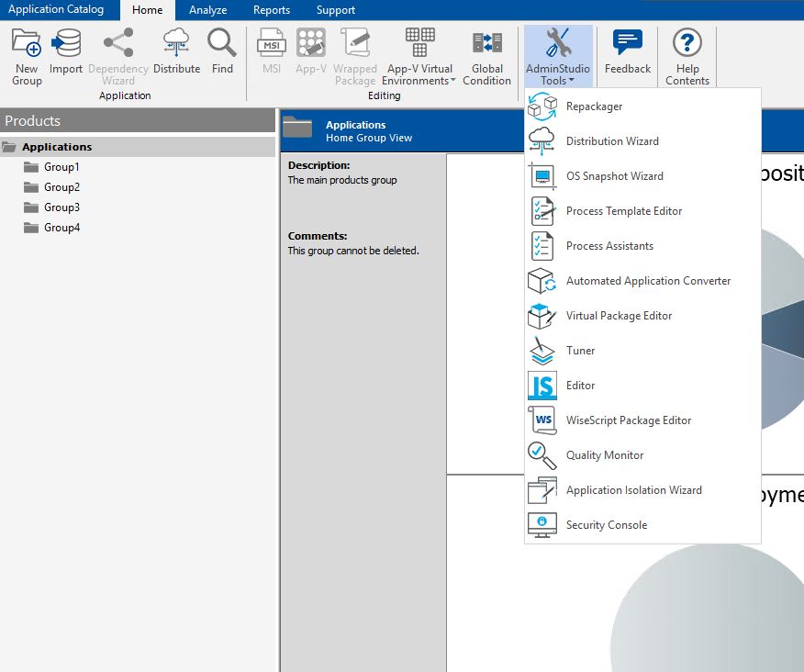
Task: Select Group2 in Products tree
Action: tap(61, 187)
